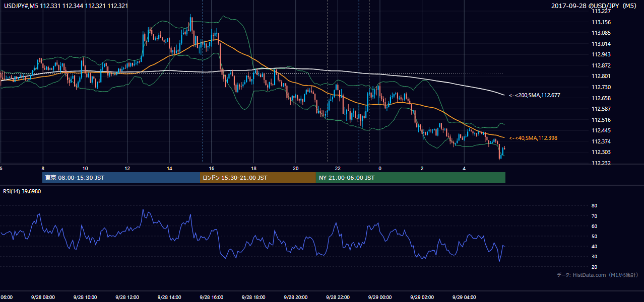Click RSI scale value 80
Screen dimensions: 644x302
594,206
